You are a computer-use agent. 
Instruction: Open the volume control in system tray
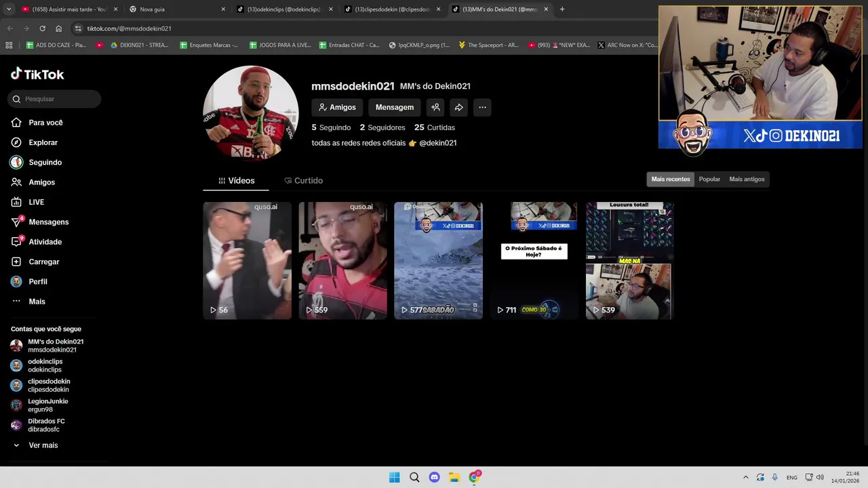pyautogui.click(x=820, y=477)
